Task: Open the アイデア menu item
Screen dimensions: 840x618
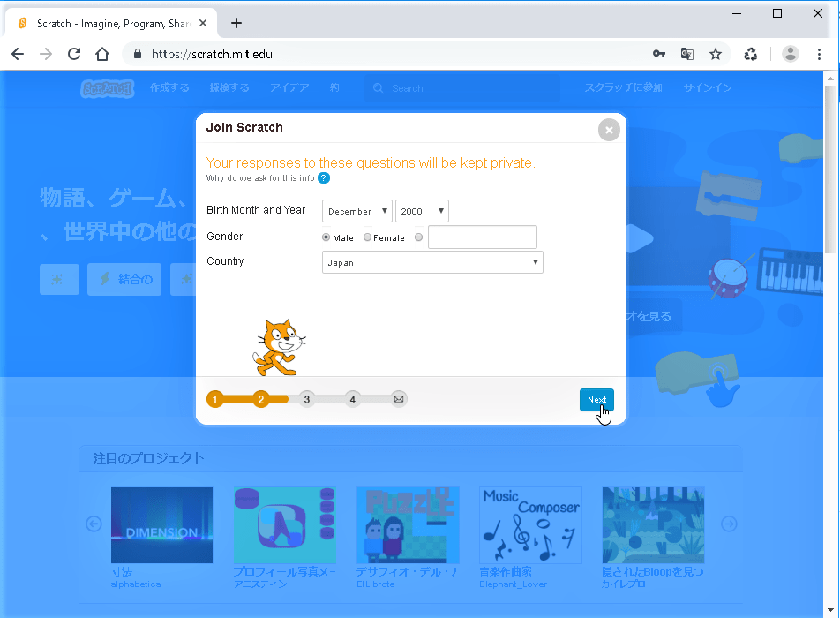Action: [289, 88]
